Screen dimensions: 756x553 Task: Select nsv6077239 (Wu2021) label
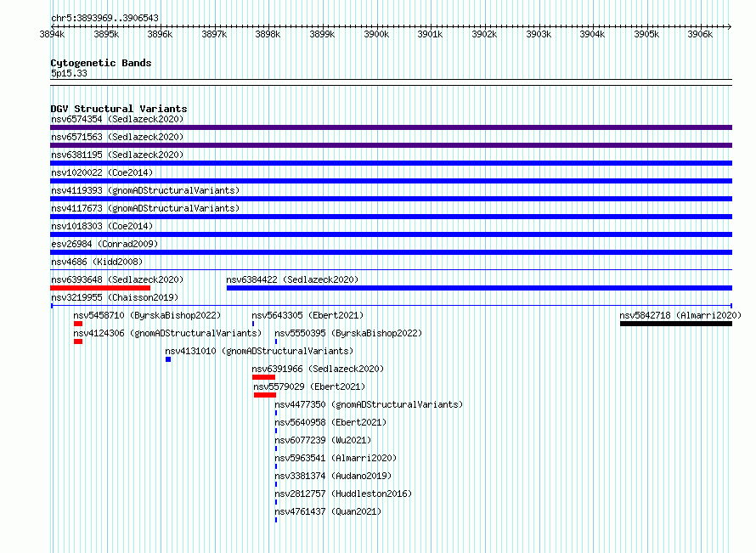point(323,440)
